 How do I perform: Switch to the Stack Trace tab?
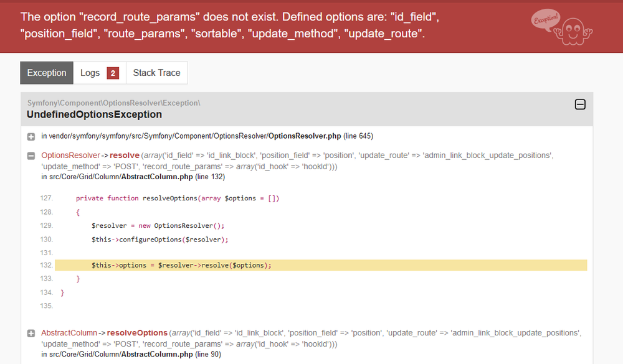pyautogui.click(x=156, y=73)
